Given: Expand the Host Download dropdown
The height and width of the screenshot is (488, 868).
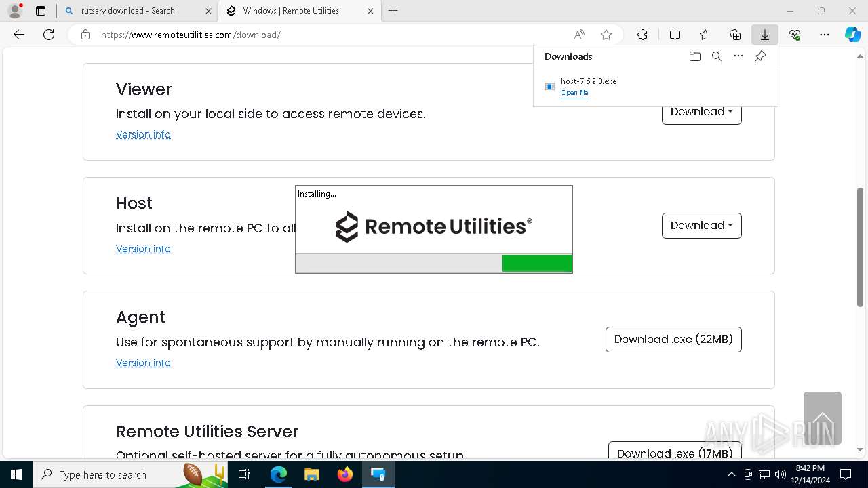Looking at the screenshot, I should coord(701,226).
